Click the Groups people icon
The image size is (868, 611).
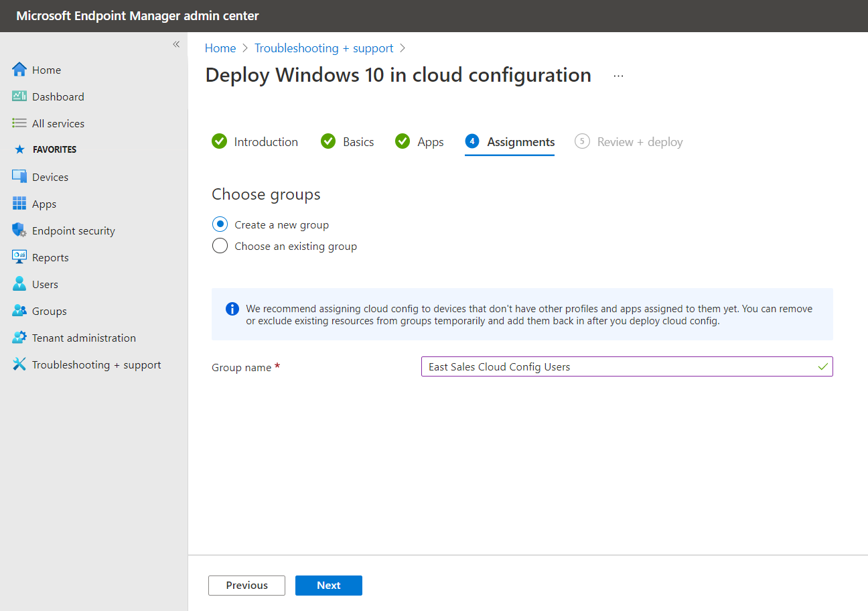click(19, 311)
